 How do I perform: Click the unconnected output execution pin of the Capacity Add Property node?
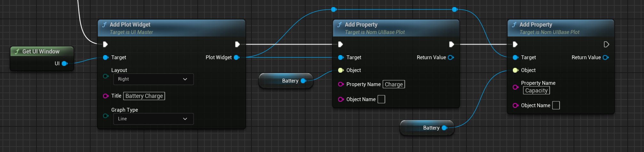606,44
